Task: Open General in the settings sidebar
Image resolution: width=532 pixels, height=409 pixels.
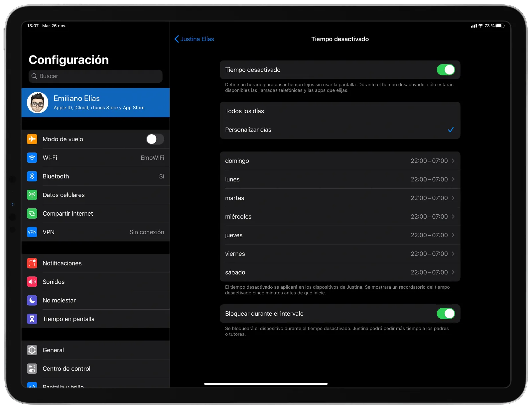Action: 95,350
